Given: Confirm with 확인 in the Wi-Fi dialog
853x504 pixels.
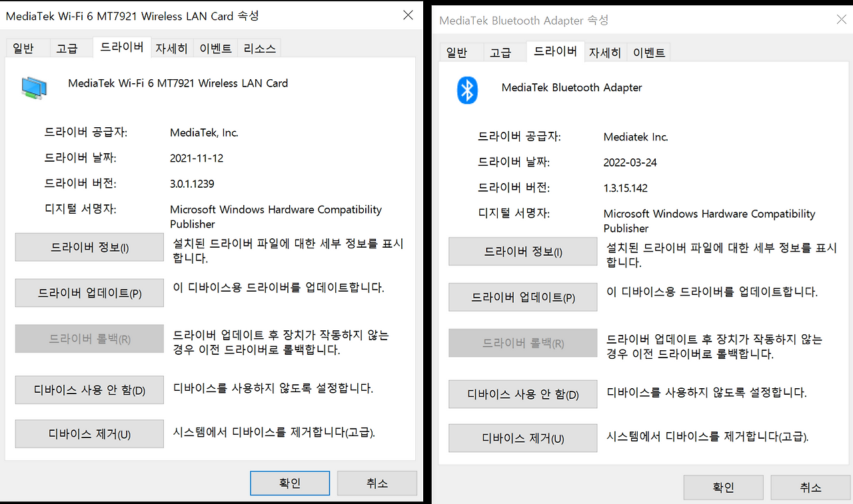Looking at the screenshot, I should click(x=289, y=483).
